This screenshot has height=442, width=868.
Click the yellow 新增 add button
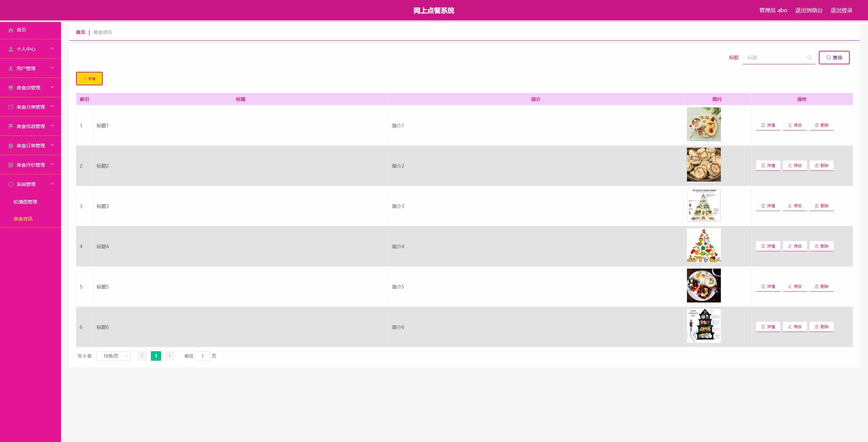click(x=89, y=79)
